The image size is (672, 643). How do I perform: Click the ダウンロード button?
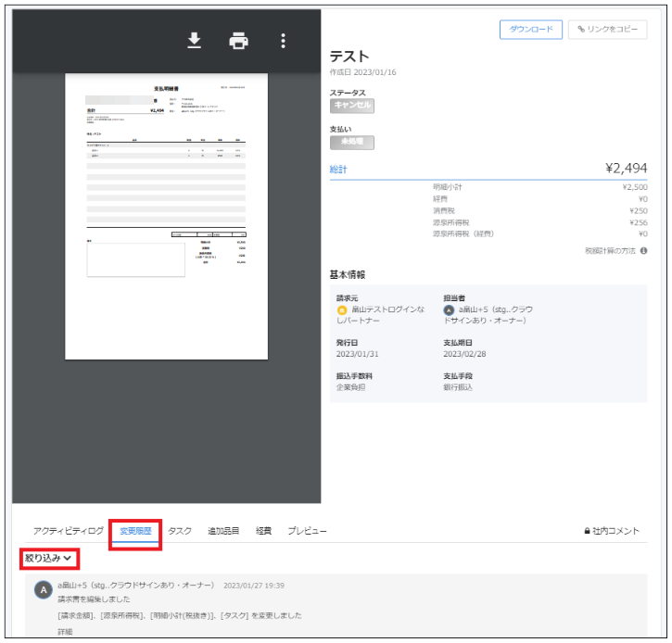(530, 30)
